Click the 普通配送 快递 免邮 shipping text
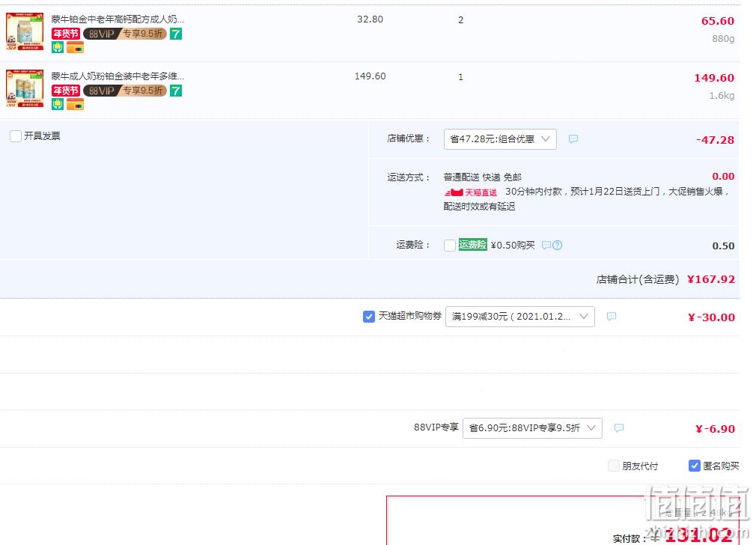 (483, 177)
